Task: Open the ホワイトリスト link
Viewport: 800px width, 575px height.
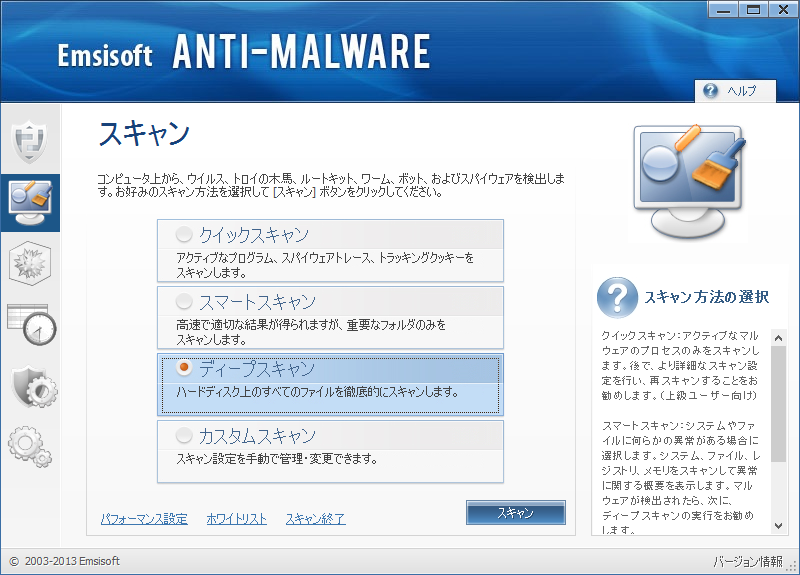Action: (x=237, y=519)
